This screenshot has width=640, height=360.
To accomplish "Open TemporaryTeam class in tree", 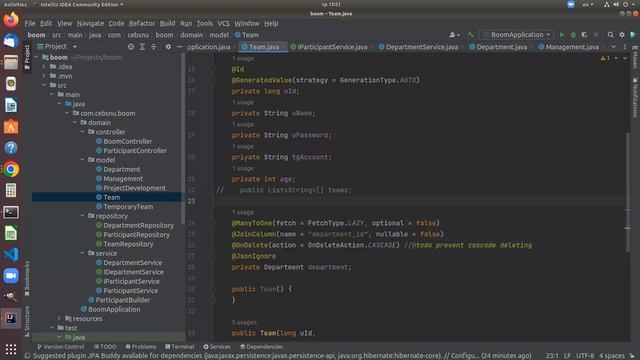I will [x=124, y=207].
